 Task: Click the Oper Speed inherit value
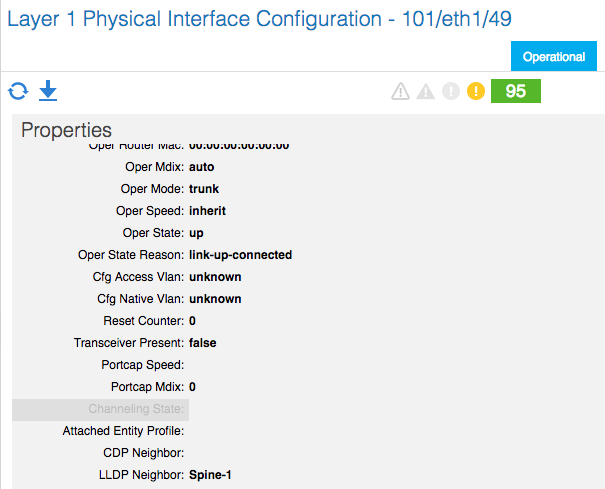pos(207,211)
